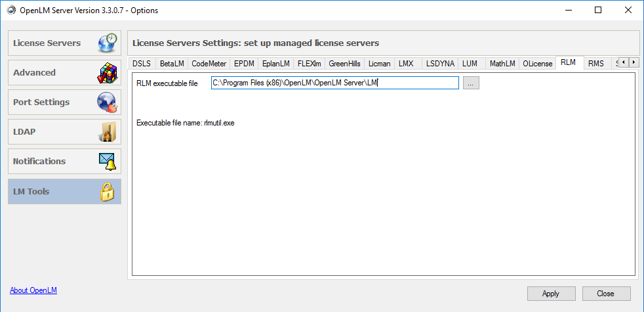Click the Close button at bottom
Image resolution: width=644 pixels, height=312 pixels.
[606, 294]
